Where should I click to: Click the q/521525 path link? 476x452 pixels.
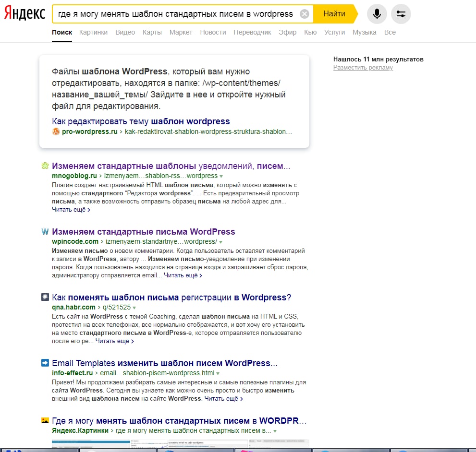click(x=117, y=307)
